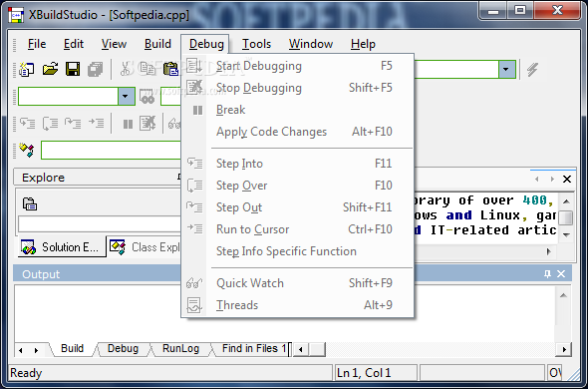Click the Run to Cursor toolbar icon
The height and width of the screenshot is (389, 588).
96,123
